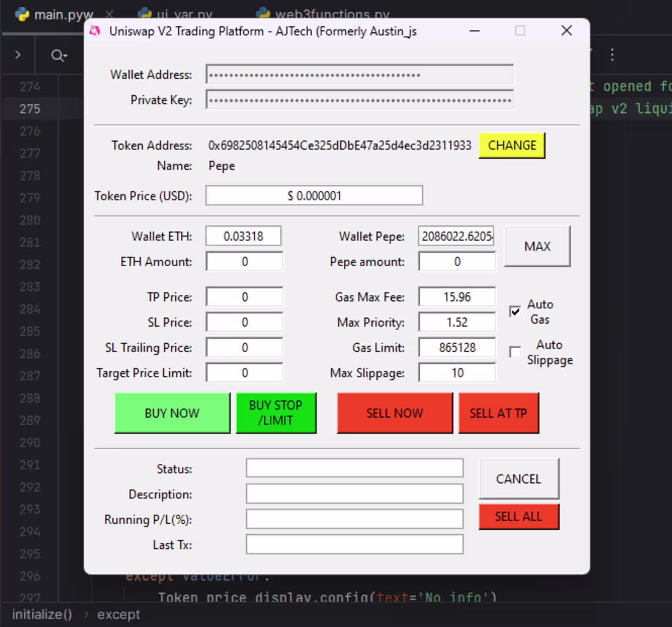The height and width of the screenshot is (627, 672).
Task: Disable the Auto Gas checkbox
Action: (515, 311)
